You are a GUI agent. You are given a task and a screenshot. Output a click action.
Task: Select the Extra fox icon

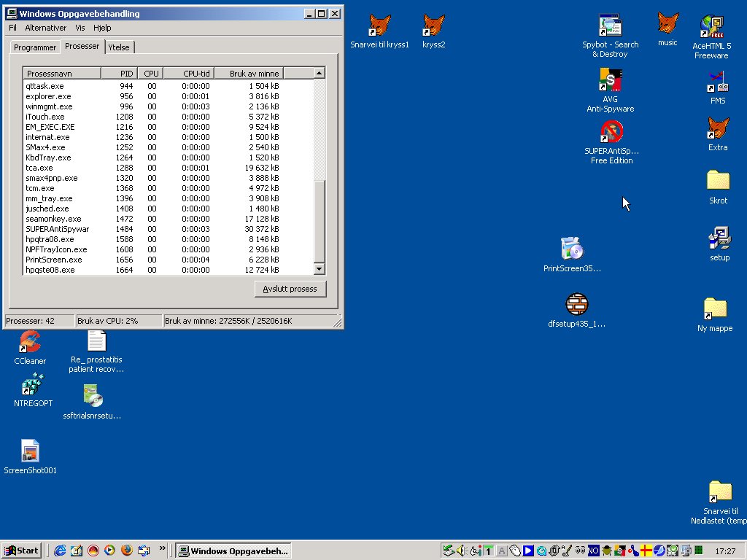718,134
